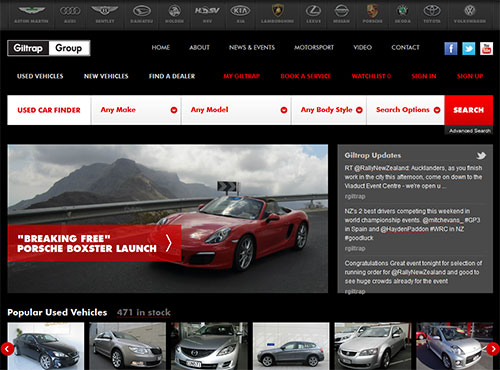The height and width of the screenshot is (370, 500).
Task: Click the Giltrap Updates heading
Action: [x=373, y=155]
